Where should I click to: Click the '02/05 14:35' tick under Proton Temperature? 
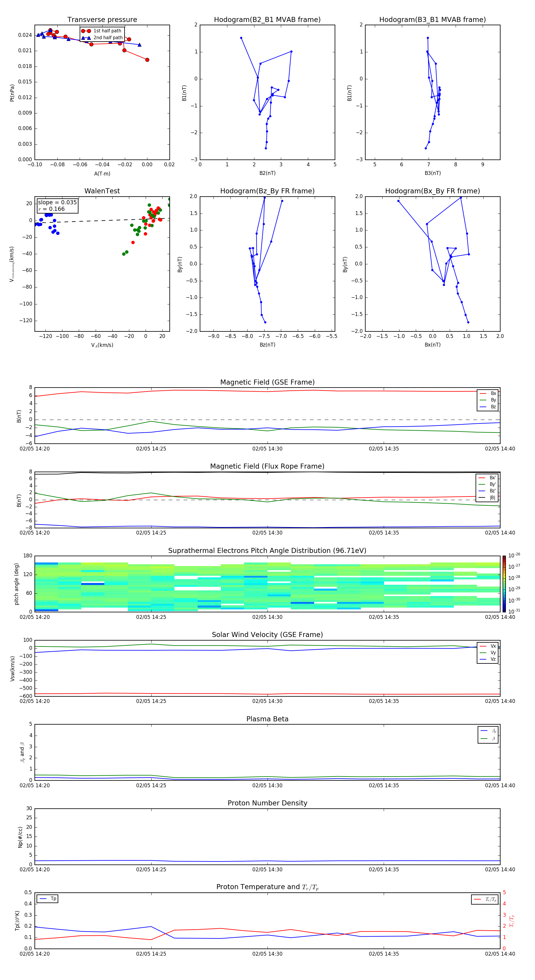tap(384, 954)
